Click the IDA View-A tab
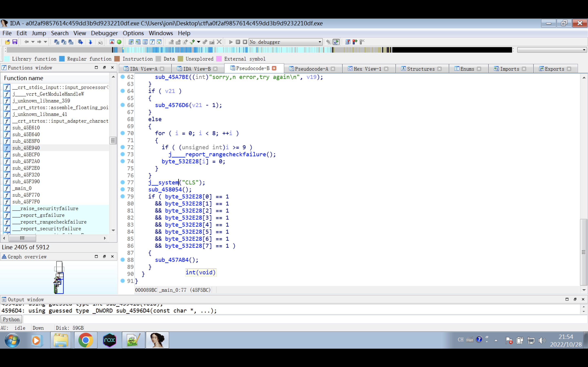 point(144,69)
